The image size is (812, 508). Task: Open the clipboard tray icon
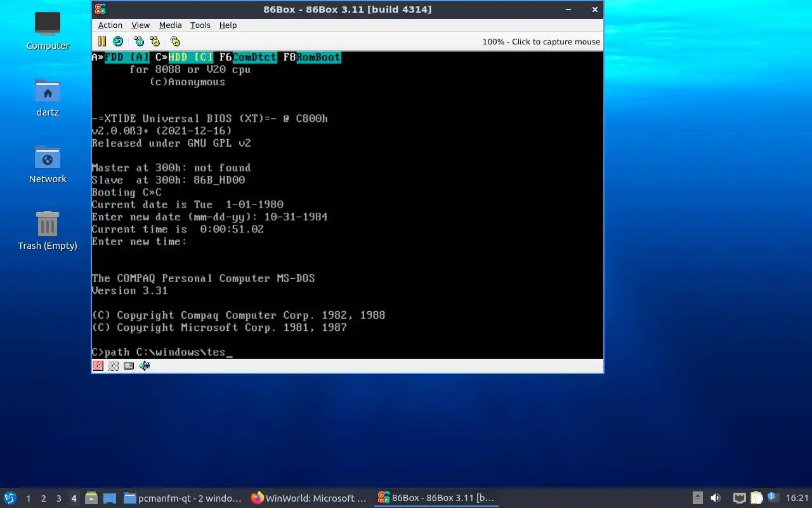[757, 498]
